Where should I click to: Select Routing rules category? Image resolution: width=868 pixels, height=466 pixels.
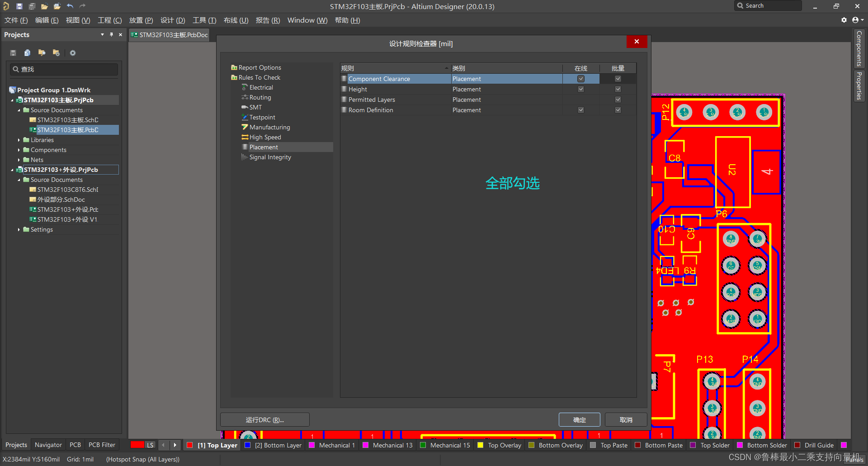(260, 97)
